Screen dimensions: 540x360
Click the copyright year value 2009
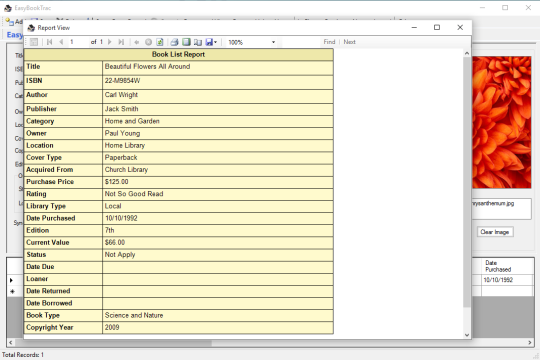112,327
